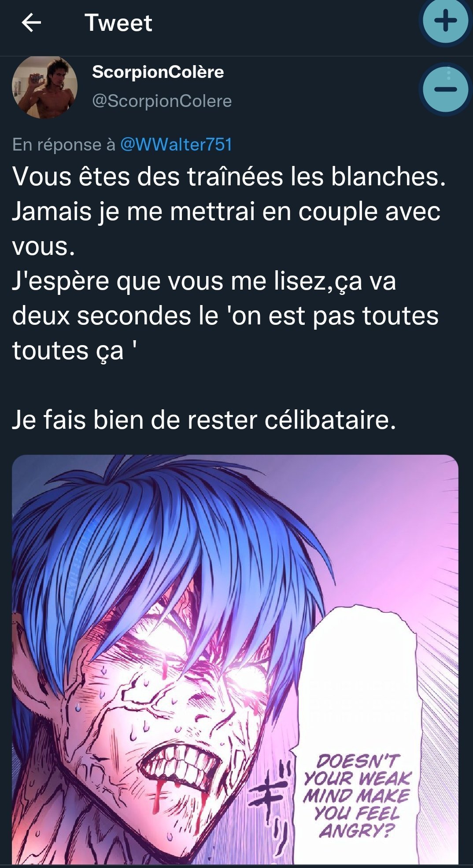
Task: Tap the round plus zoom button
Action: click(x=445, y=21)
